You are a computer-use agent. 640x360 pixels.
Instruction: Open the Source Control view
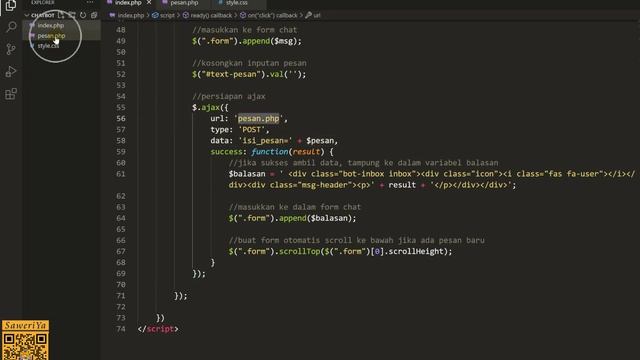pos(11,49)
